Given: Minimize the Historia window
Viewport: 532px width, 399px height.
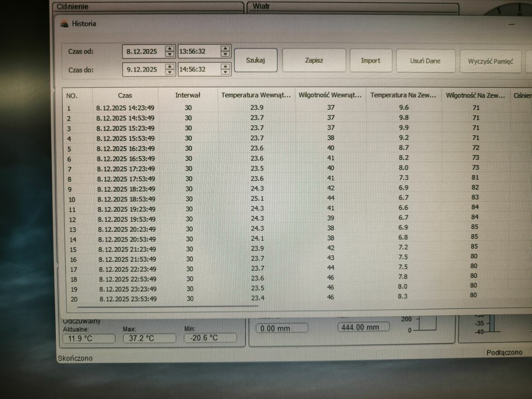Looking at the screenshot, I should point(512,24).
